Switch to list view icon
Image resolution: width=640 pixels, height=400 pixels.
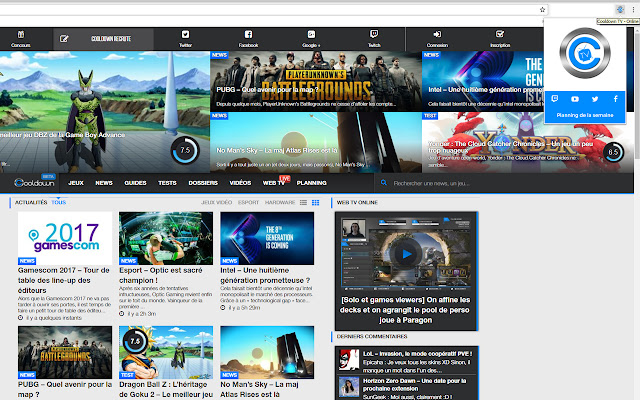click(x=303, y=202)
